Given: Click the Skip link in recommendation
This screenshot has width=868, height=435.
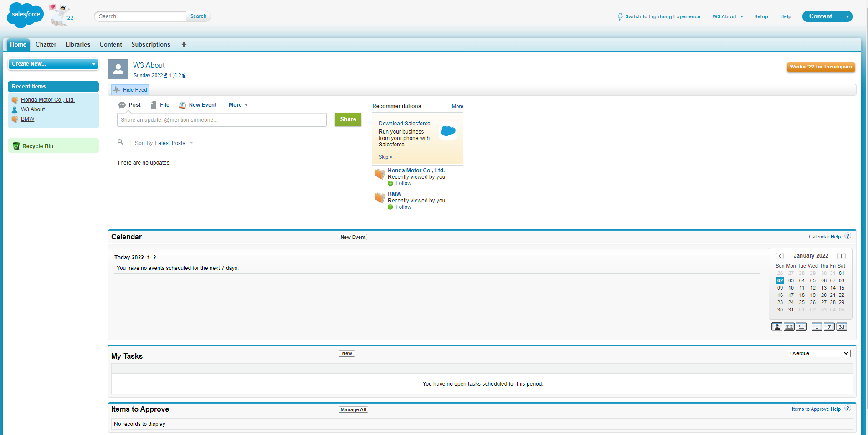Looking at the screenshot, I should click(x=385, y=157).
